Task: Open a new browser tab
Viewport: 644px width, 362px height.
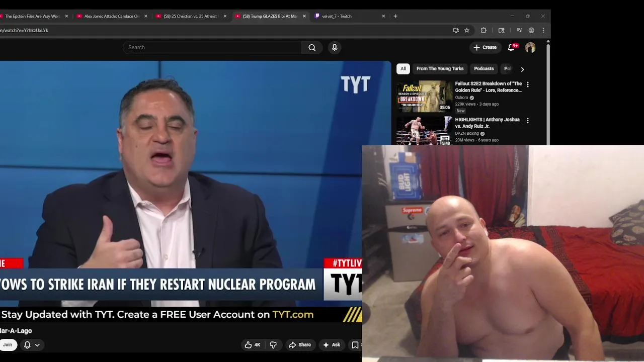Action: tap(395, 16)
